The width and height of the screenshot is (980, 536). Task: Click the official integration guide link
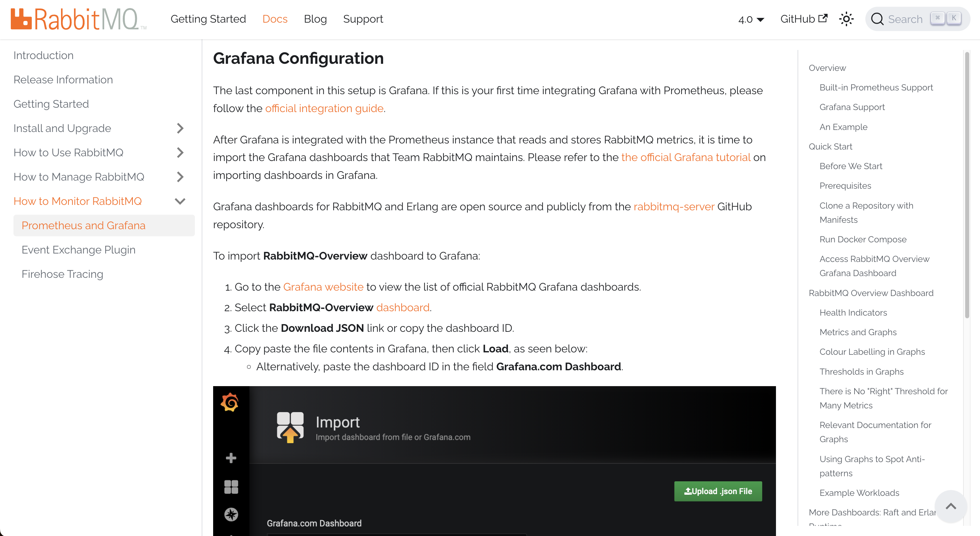point(324,108)
